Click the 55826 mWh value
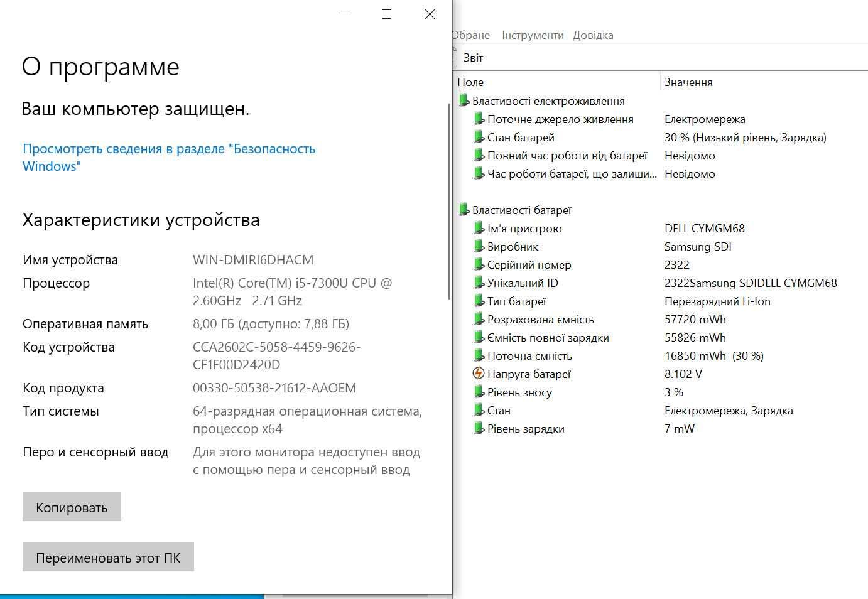Viewport: 868px width, 599px height. (x=695, y=337)
